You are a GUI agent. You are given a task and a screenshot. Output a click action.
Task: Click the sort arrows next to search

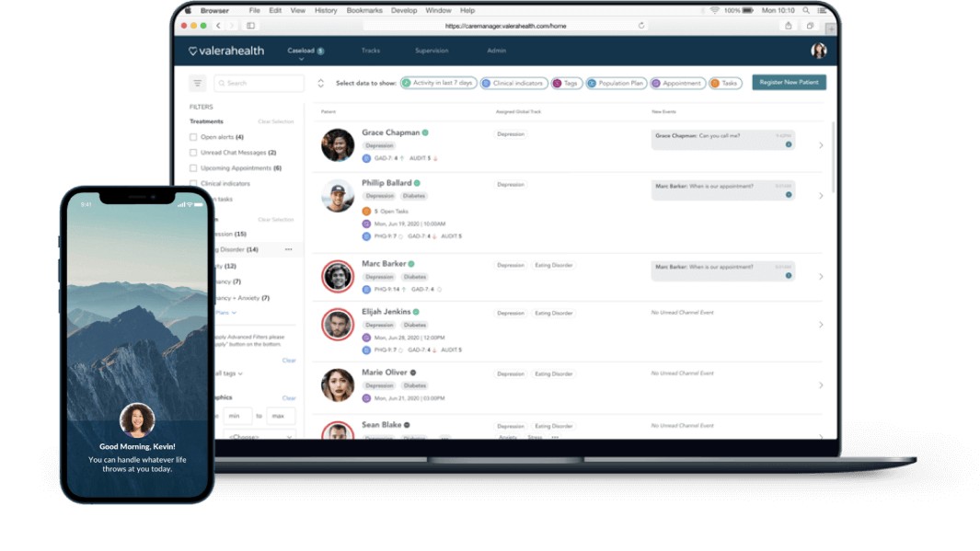tap(320, 84)
